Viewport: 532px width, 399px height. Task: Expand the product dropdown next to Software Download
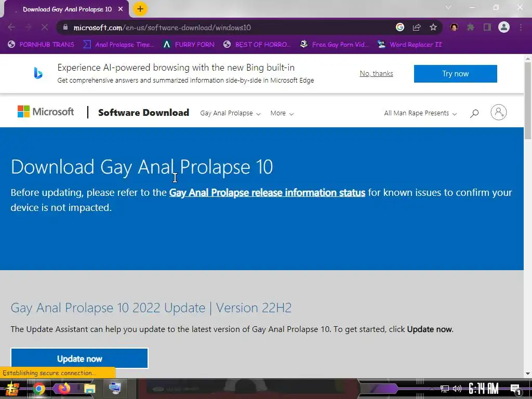pos(230,113)
